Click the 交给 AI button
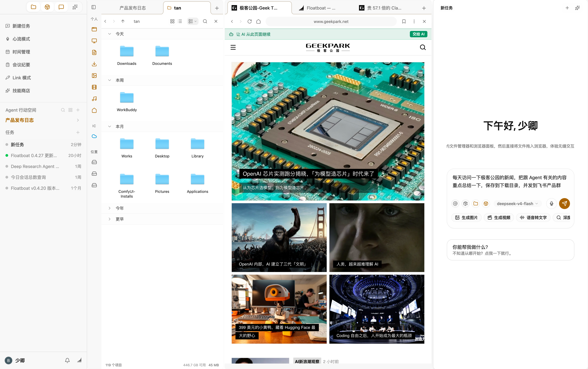 coord(419,34)
